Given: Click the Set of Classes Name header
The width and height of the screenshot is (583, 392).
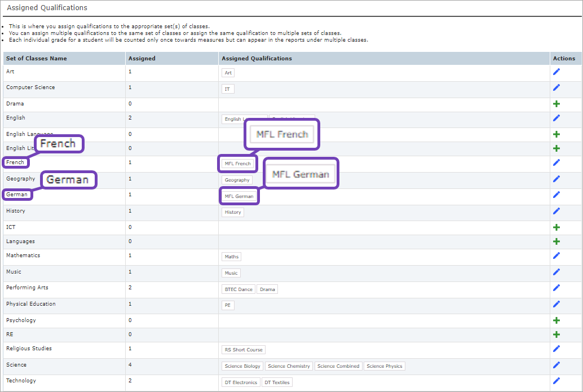Looking at the screenshot, I should click(37, 58).
